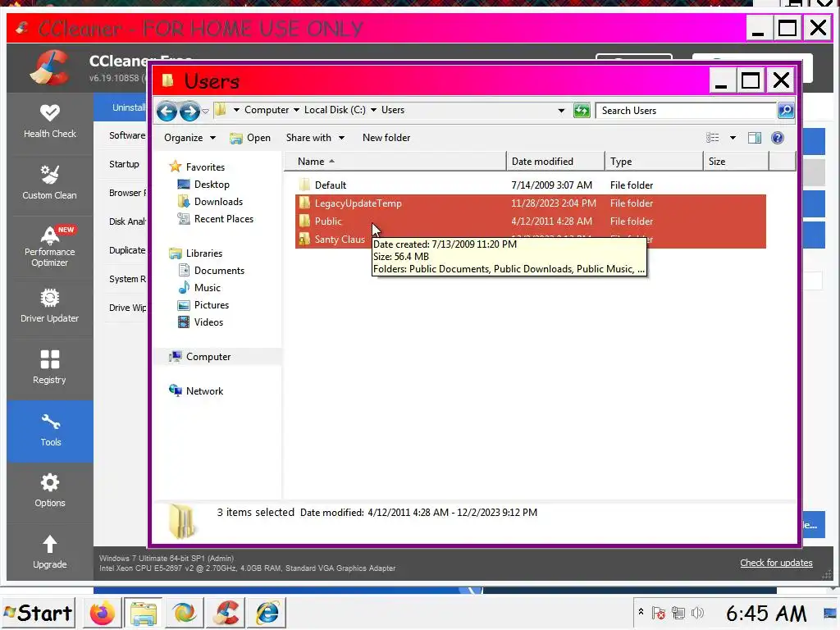Toggle the preview pane button
840x630 pixels.
point(755,138)
